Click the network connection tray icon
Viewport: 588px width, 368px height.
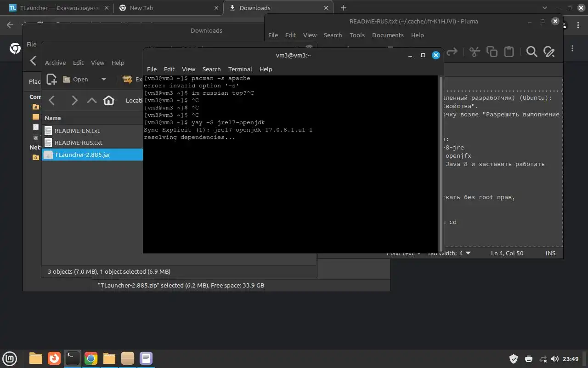click(x=543, y=359)
